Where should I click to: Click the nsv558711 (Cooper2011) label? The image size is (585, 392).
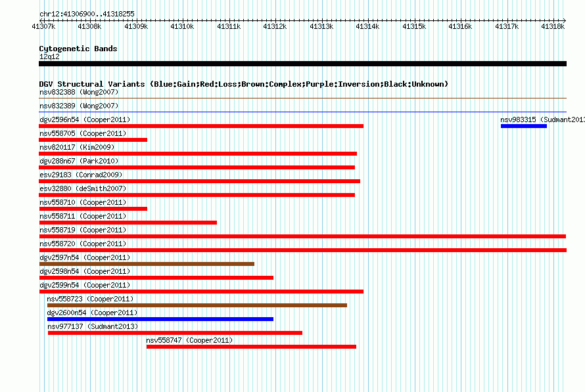[x=83, y=216]
